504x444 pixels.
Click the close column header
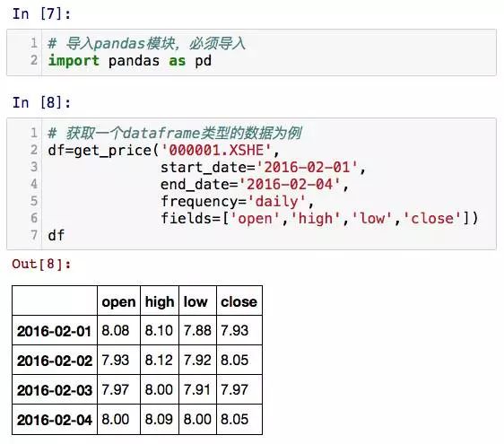(x=239, y=300)
